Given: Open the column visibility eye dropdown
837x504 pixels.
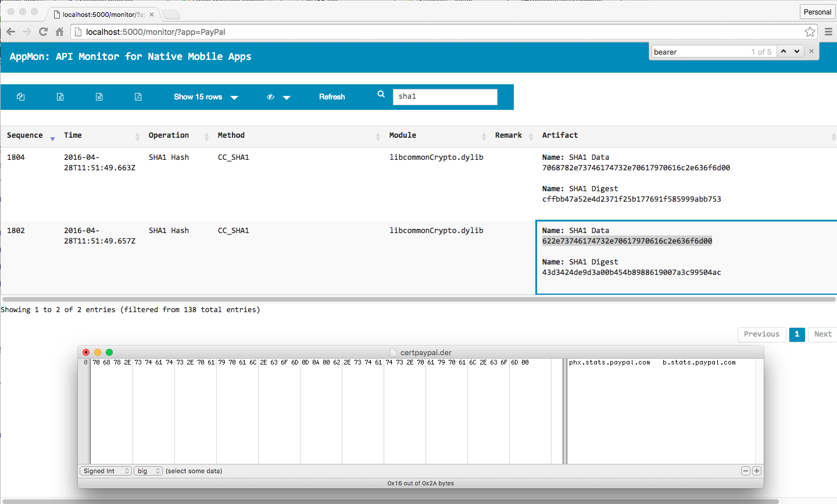Looking at the screenshot, I should 278,97.
